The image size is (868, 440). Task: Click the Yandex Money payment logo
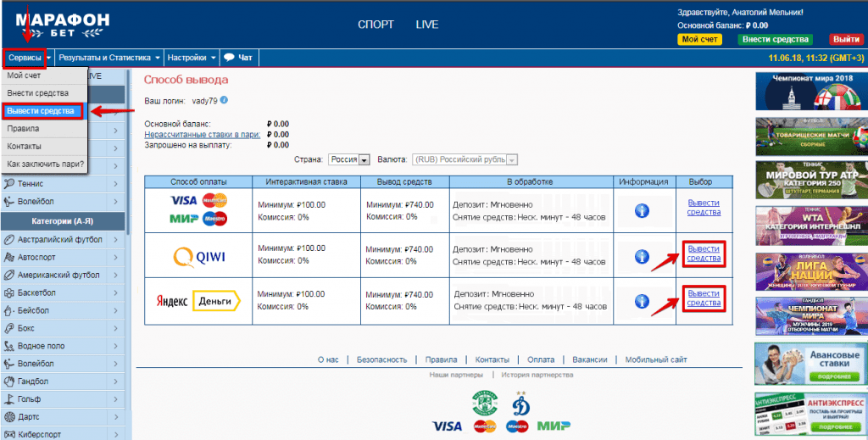click(x=198, y=302)
